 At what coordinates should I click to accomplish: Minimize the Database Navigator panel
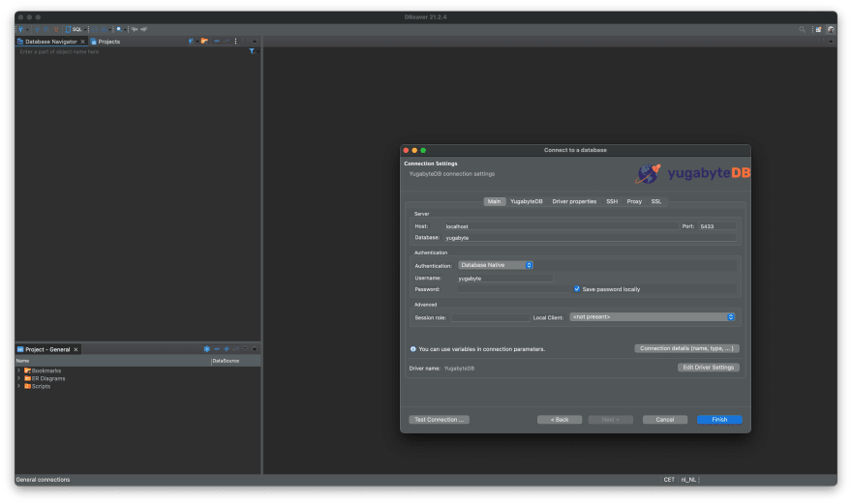click(x=245, y=41)
